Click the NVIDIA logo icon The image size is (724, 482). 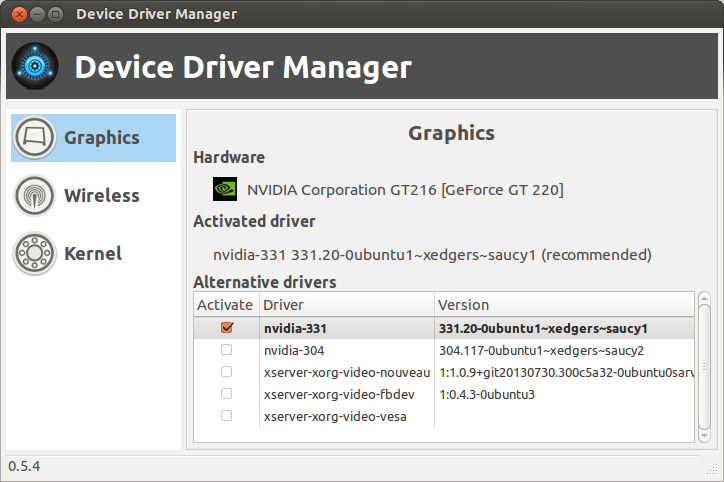225,189
